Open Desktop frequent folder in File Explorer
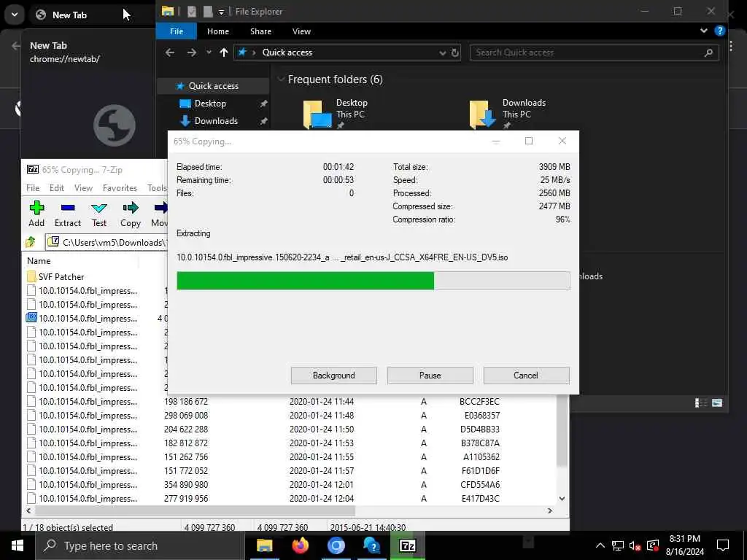This screenshot has width=747, height=560. point(336,114)
